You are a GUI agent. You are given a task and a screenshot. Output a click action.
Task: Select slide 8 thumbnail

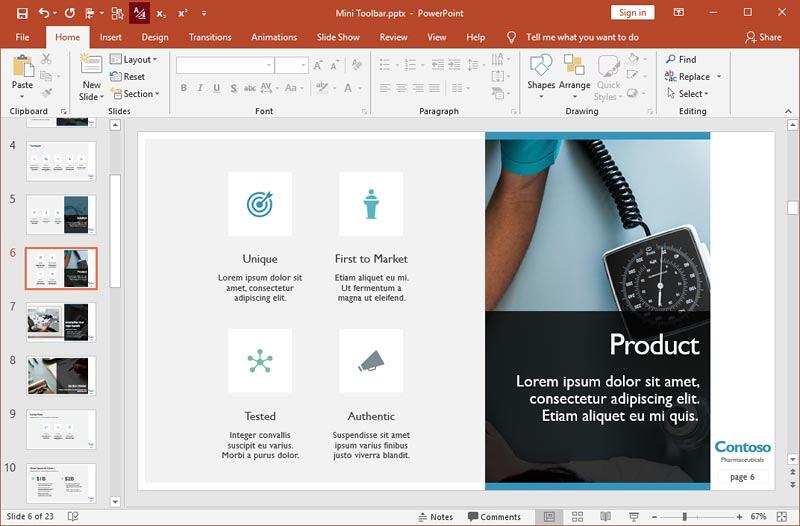[61, 376]
